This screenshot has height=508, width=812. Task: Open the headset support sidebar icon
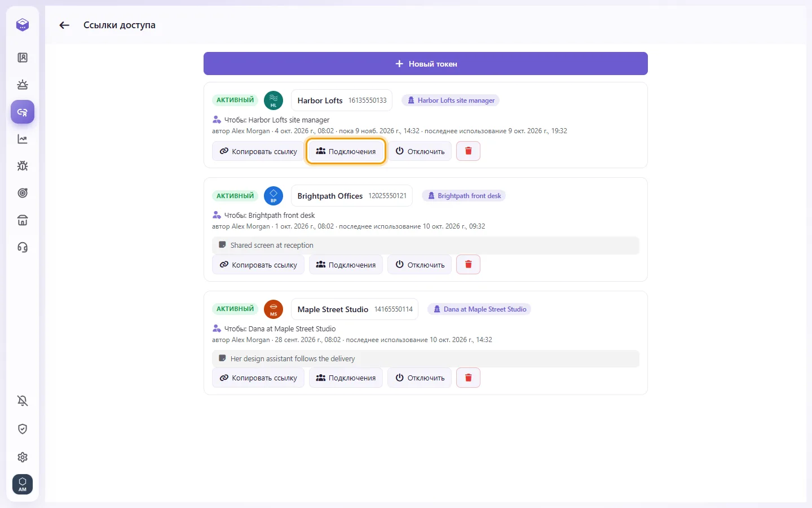[23, 247]
